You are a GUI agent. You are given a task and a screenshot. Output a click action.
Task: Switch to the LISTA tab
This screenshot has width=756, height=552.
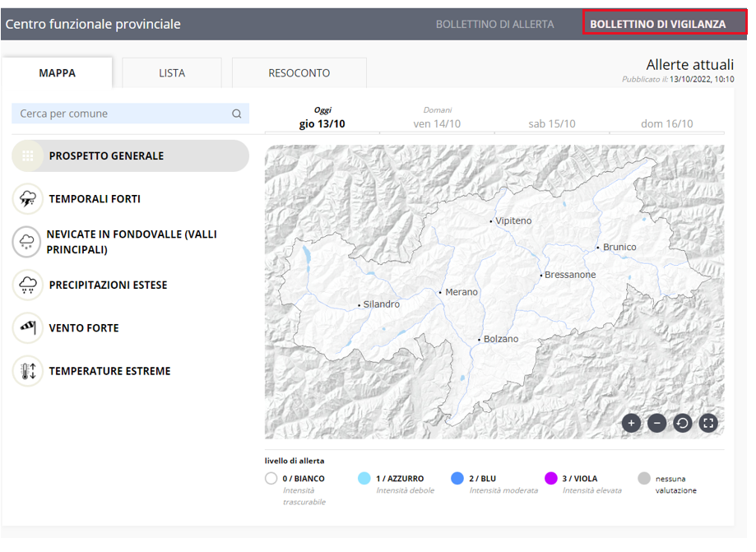click(x=172, y=73)
